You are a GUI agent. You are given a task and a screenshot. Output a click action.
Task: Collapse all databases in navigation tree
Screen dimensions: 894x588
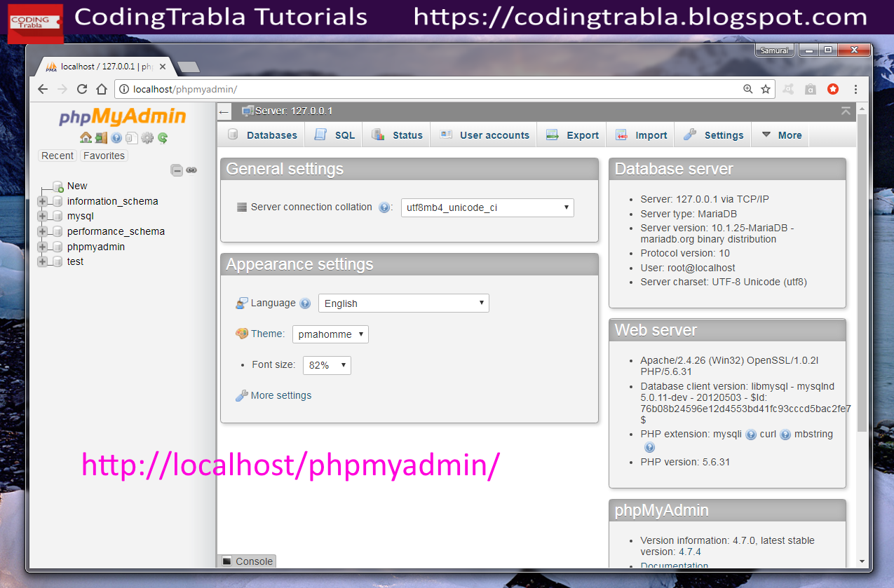click(177, 170)
